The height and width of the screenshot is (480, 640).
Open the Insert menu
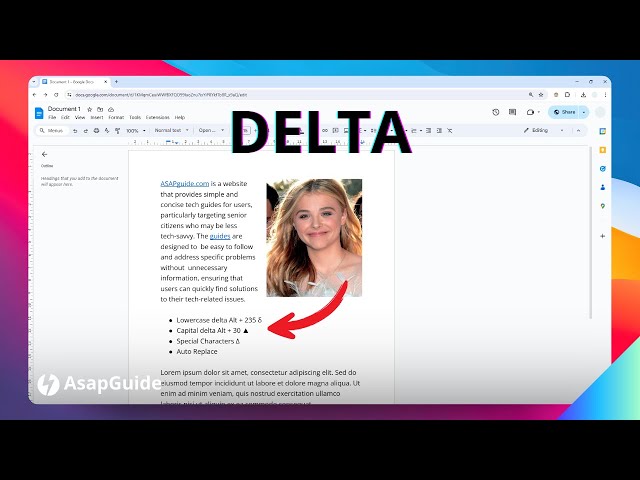(x=97, y=118)
